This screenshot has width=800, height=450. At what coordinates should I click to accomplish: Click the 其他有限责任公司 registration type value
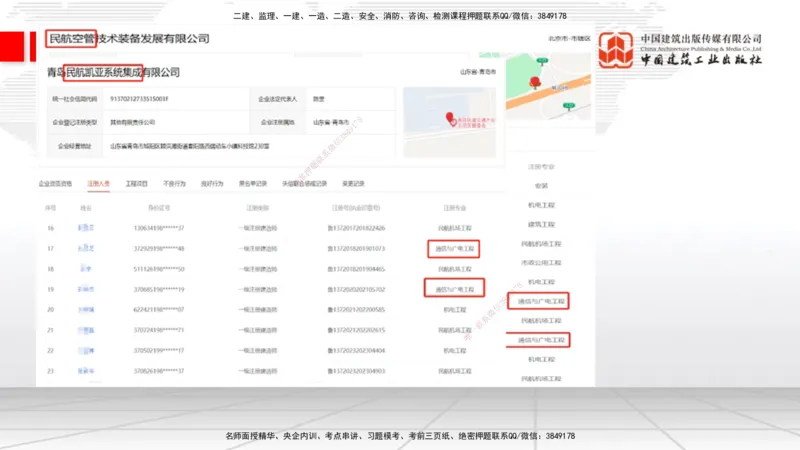132,122
